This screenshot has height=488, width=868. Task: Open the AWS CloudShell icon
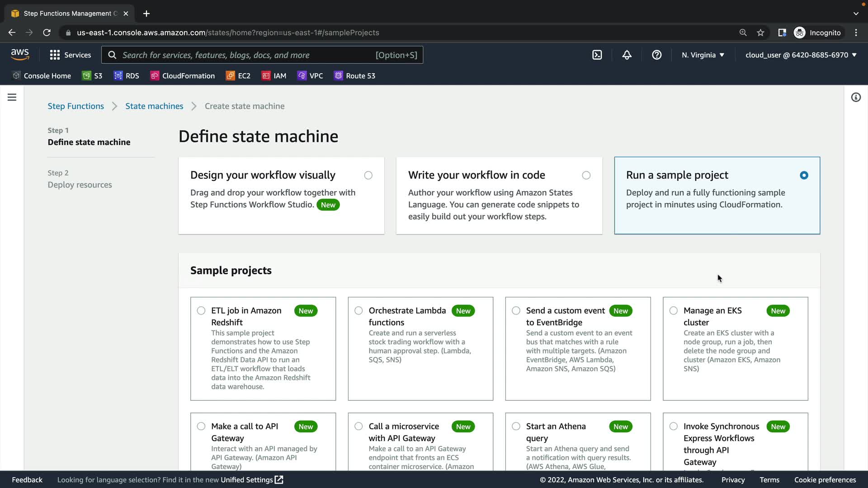pos(597,55)
